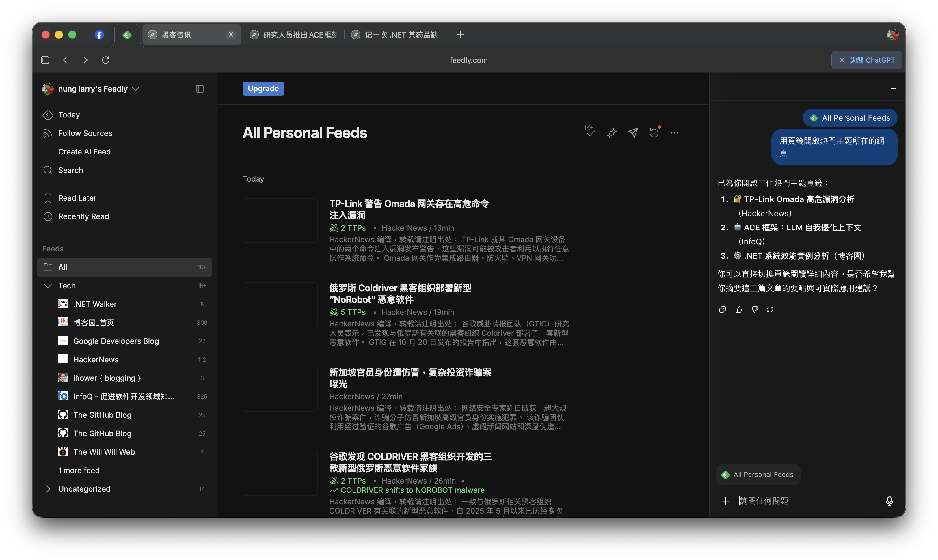
Task: Click the share paper plane icon
Action: coord(633,132)
